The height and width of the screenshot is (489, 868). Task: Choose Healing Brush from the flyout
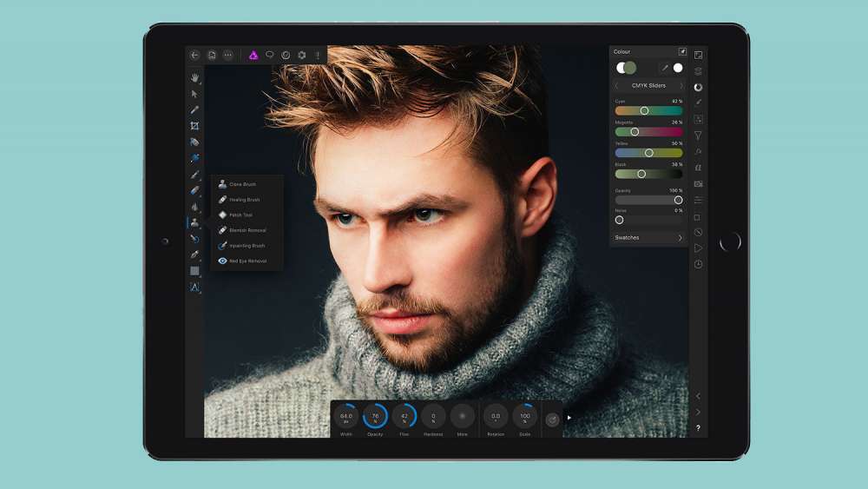244,200
